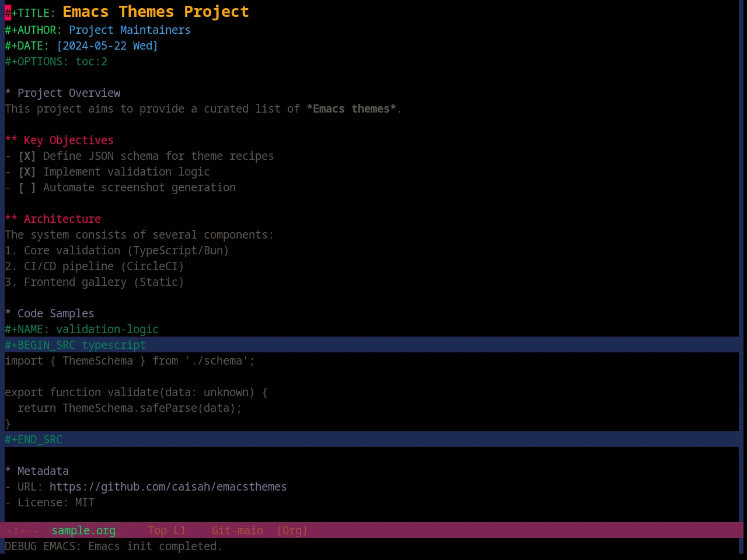Click the -:--- buffer status flags

tap(23, 530)
